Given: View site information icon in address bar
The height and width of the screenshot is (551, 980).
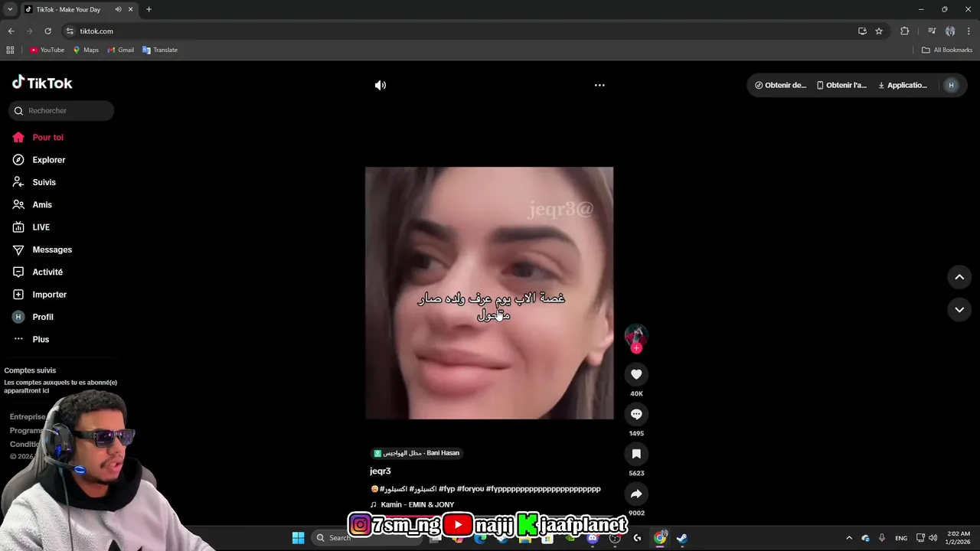Looking at the screenshot, I should click(x=70, y=31).
